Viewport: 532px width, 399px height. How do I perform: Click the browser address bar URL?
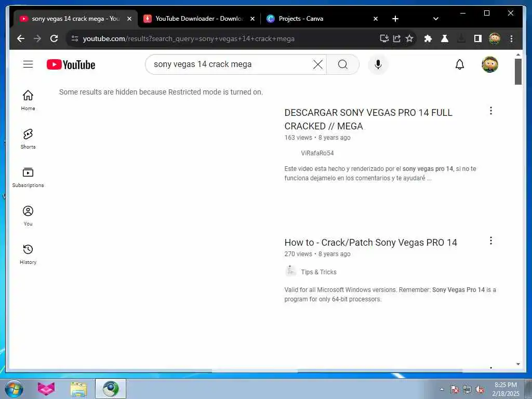188,38
